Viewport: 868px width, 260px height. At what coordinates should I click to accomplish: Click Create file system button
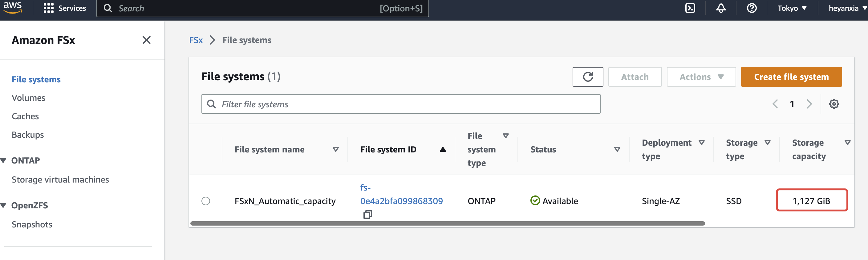tap(791, 77)
